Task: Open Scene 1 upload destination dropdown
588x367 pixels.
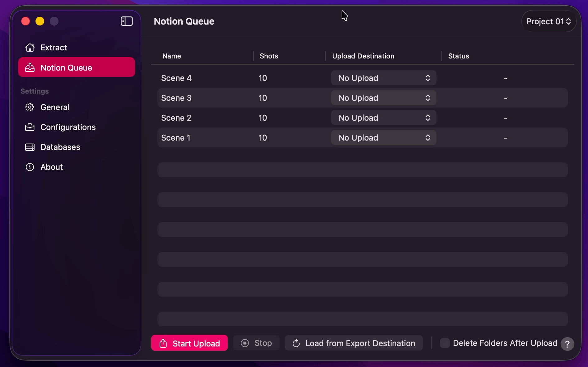Action: [x=384, y=137]
